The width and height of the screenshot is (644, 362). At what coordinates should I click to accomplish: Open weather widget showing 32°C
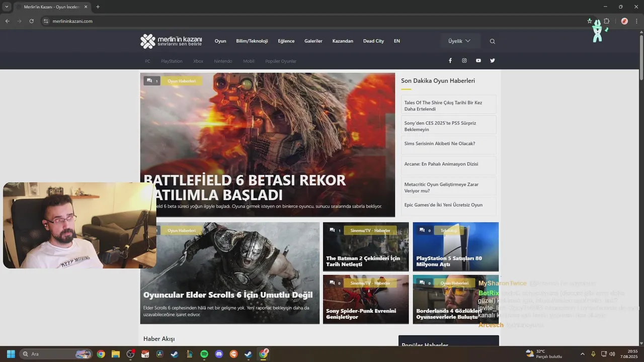click(x=543, y=354)
